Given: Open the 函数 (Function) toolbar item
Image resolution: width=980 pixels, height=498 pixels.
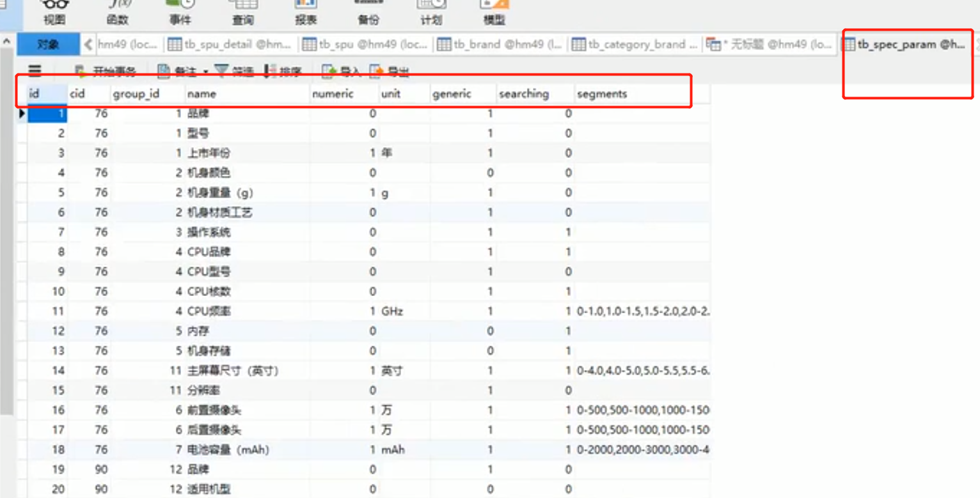Looking at the screenshot, I should click(x=117, y=13).
